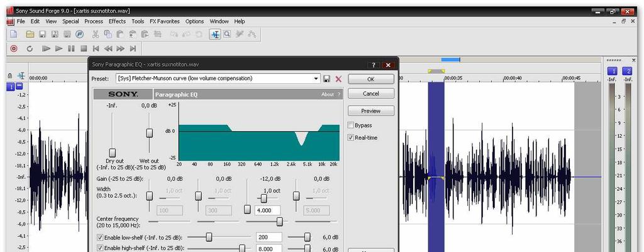Viewport: 644px width, 252px height.
Task: Open a file via the folder icon
Action: click(30, 34)
